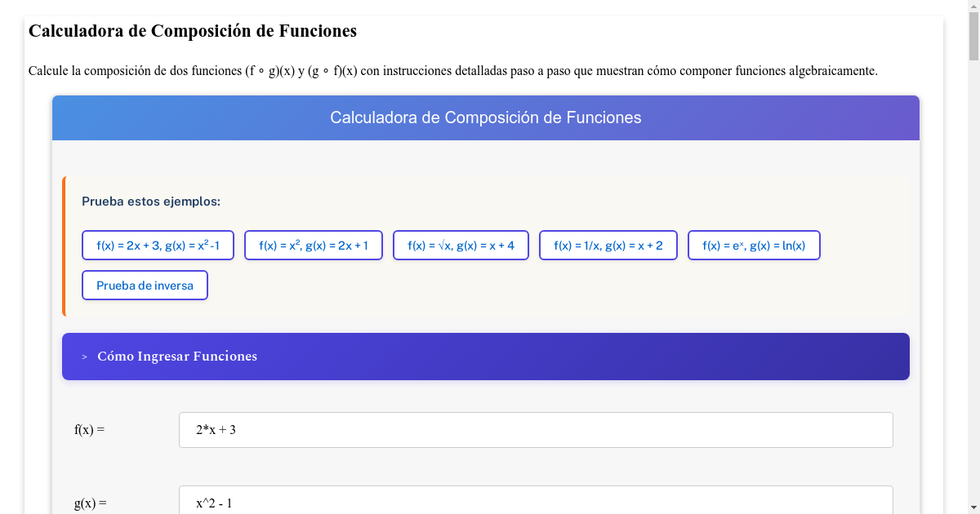Click the page title 'Calculadora de Composición de Funciones'

click(x=192, y=31)
